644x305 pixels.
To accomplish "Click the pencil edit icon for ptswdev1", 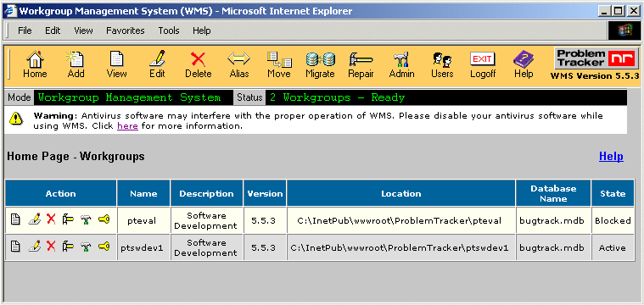I will coord(34,247).
